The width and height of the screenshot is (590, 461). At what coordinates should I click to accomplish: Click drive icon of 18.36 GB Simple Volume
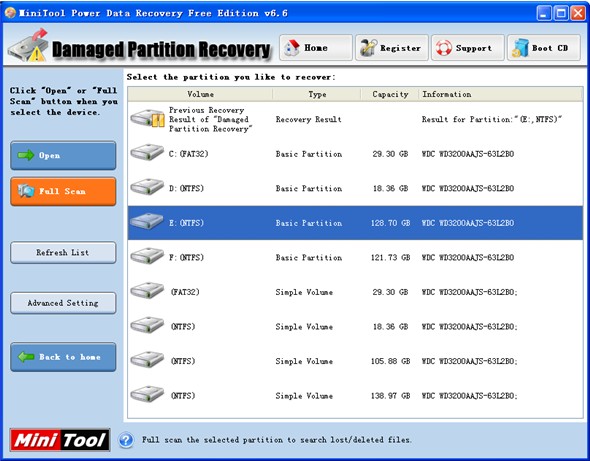147,326
